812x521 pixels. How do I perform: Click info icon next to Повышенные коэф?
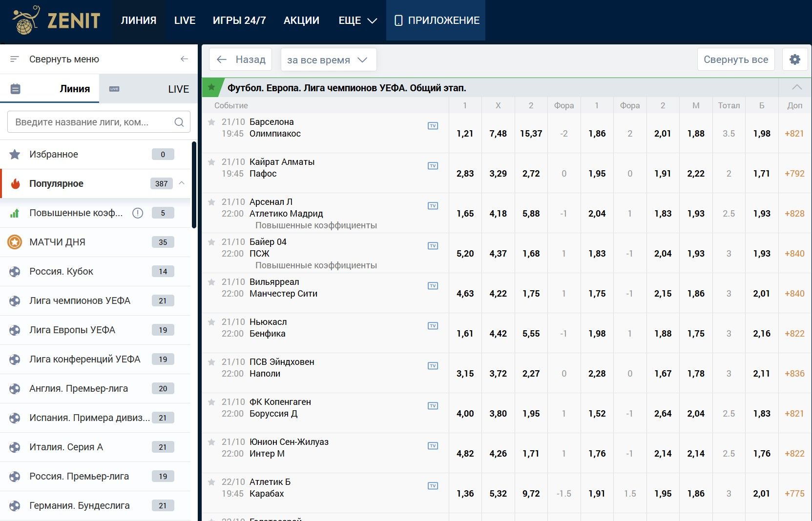pos(138,213)
